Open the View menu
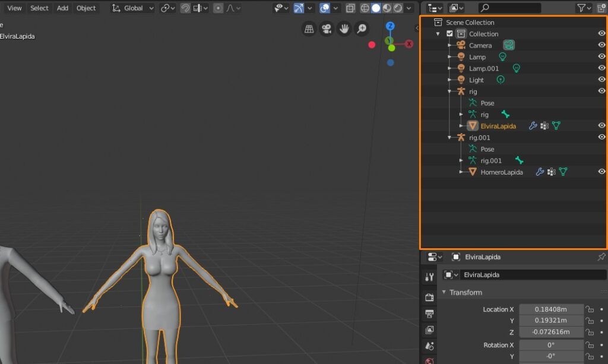Viewport: 608px width, 364px height. pyautogui.click(x=14, y=8)
